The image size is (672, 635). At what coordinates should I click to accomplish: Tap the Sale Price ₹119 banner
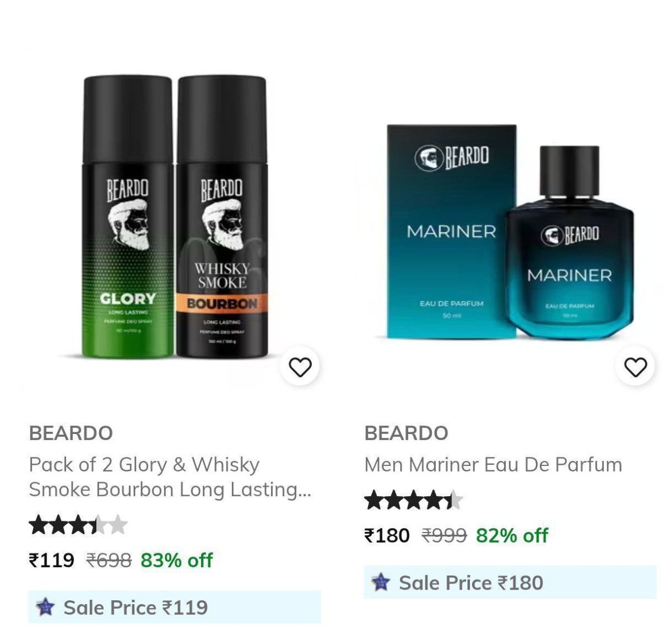click(x=175, y=607)
